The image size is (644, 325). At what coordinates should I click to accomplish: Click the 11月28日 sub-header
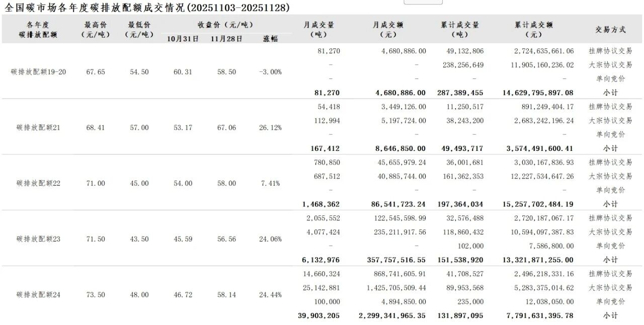point(226,38)
